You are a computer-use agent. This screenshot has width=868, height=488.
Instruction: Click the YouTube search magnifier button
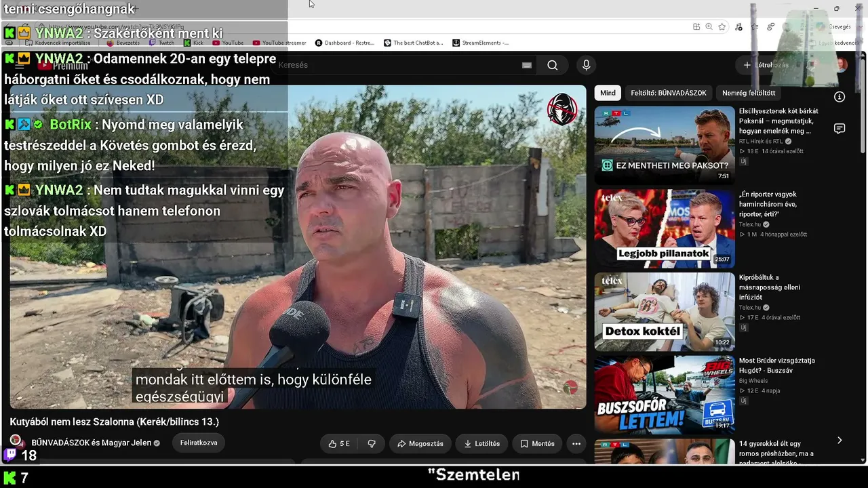click(x=553, y=65)
